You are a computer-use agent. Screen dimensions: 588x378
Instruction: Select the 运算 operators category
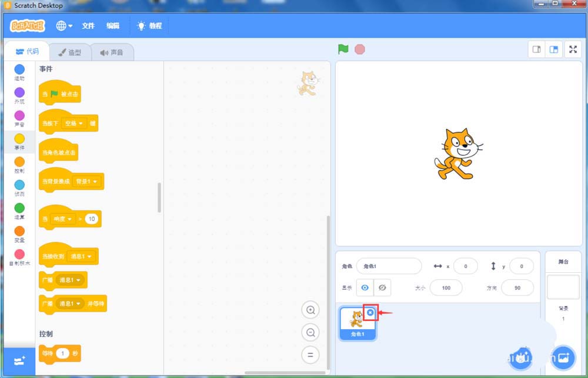(x=19, y=212)
